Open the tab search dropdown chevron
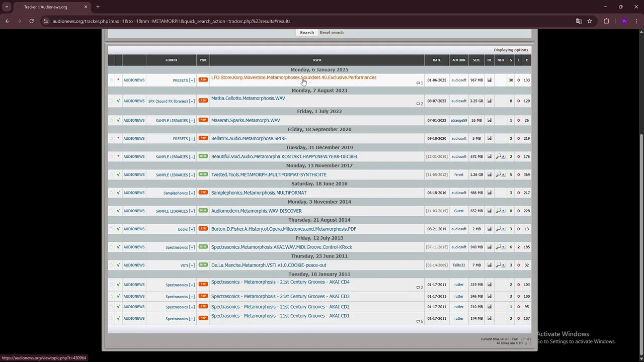 pos(7,7)
